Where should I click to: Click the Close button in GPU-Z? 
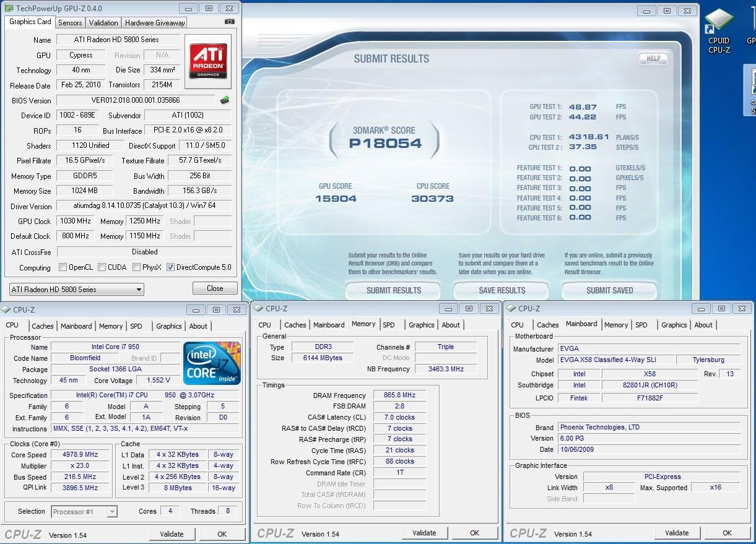point(215,288)
